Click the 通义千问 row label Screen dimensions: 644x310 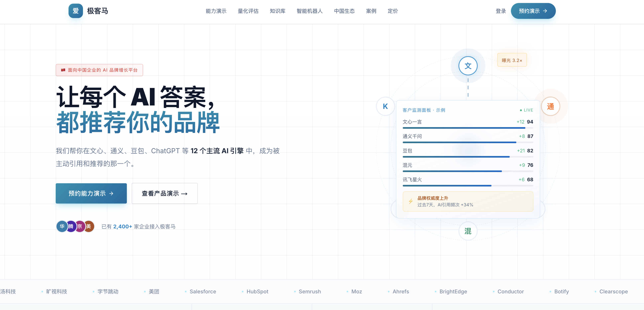(x=412, y=136)
